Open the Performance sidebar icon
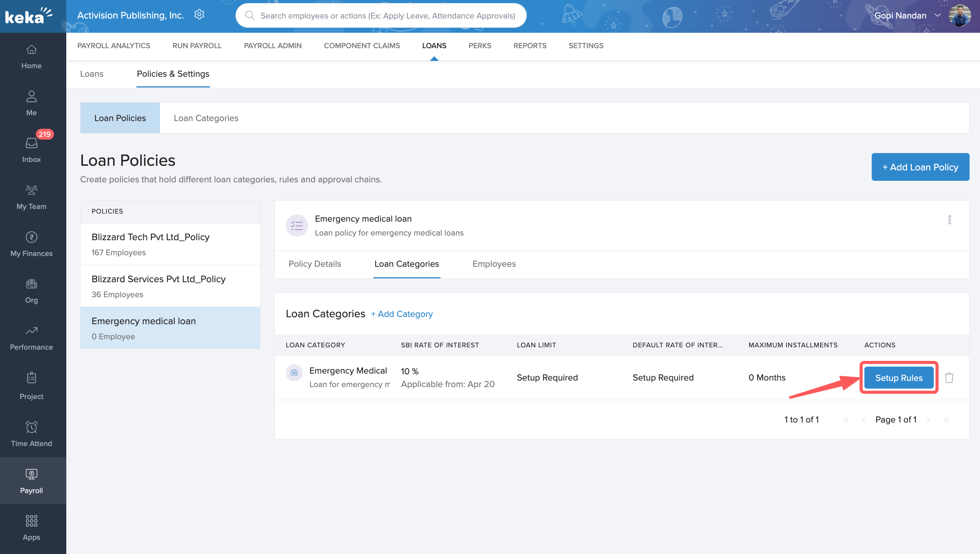 pos(31,337)
